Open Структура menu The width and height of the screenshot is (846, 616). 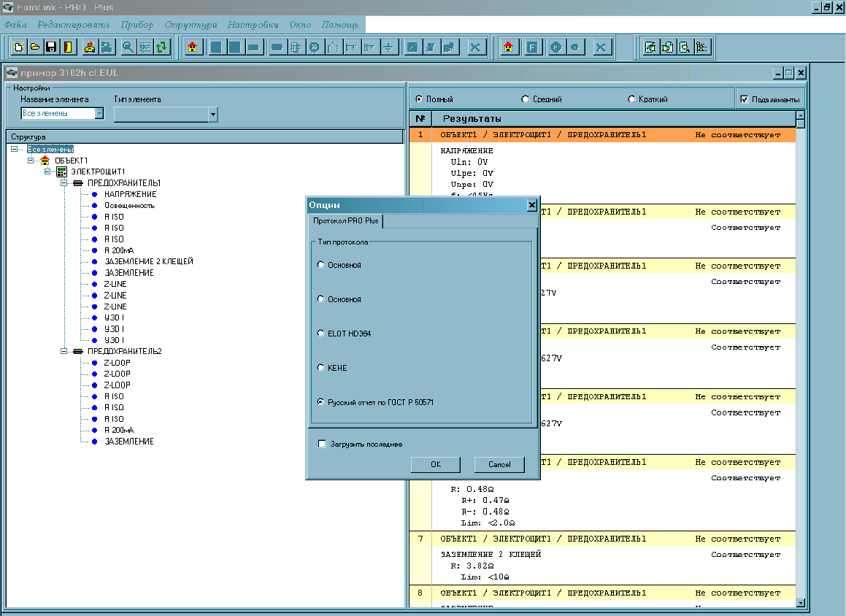(x=191, y=25)
